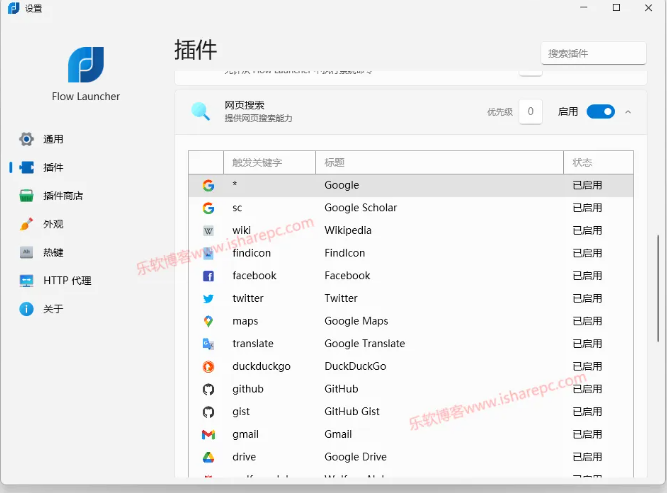Click the Wikipedia icon in wiki row
This screenshot has width=667, height=498.
[208, 231]
